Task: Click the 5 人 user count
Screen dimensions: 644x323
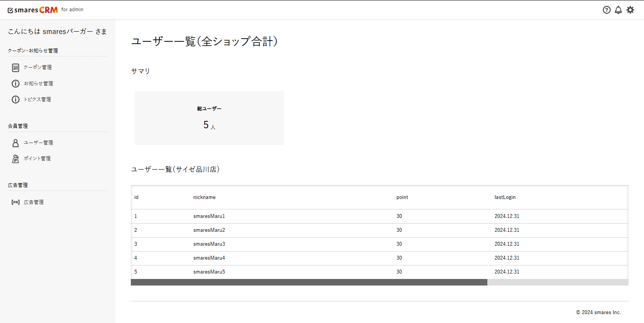Action: pos(209,125)
